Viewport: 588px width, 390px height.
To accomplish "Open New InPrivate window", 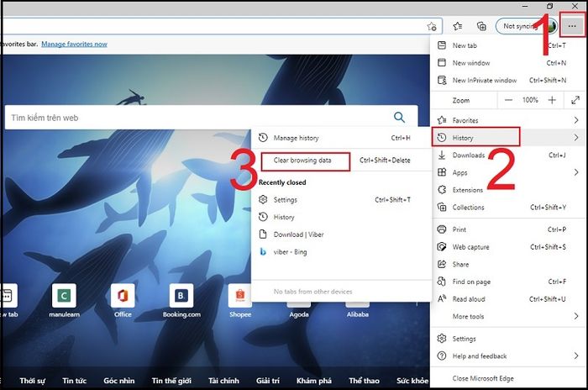I will pyautogui.click(x=508, y=80).
